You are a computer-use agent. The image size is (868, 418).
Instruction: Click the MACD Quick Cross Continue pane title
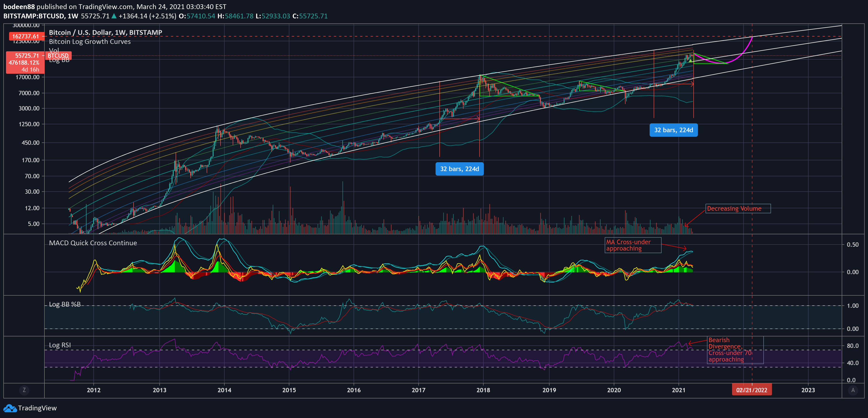(x=93, y=243)
